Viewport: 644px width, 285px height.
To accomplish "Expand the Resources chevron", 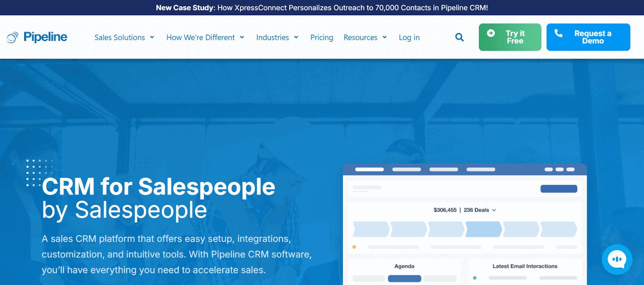I will point(384,37).
